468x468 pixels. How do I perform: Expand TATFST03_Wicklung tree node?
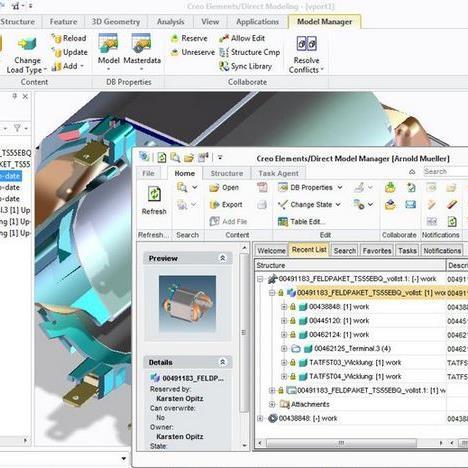[x=284, y=363]
